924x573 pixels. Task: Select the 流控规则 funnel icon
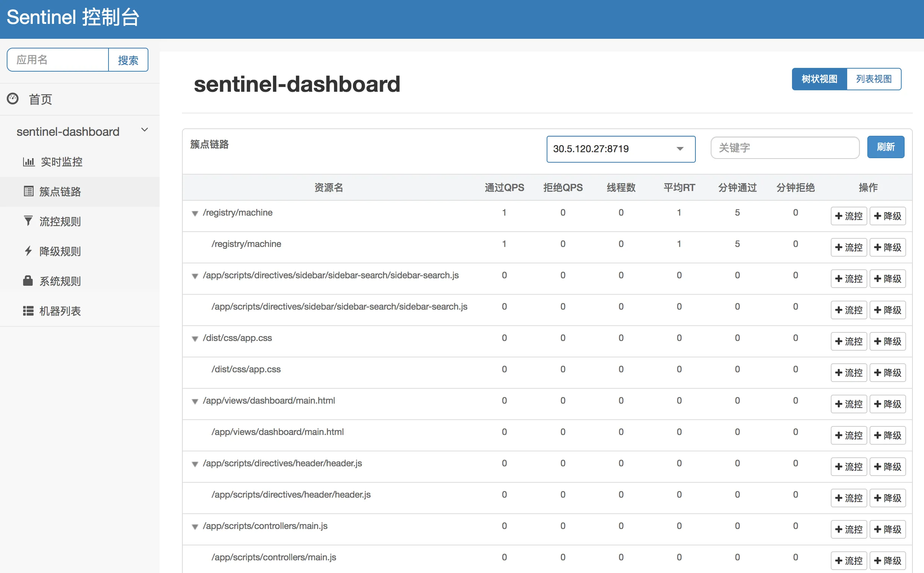pyautogui.click(x=28, y=221)
